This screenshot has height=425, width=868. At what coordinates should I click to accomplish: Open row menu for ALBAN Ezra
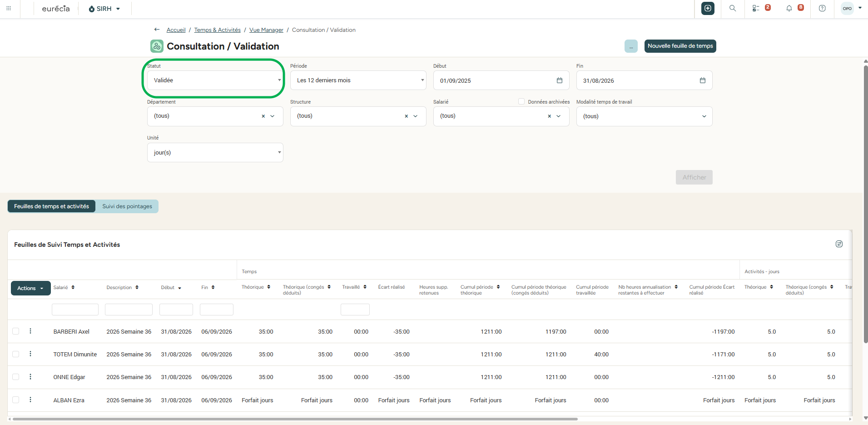point(30,400)
